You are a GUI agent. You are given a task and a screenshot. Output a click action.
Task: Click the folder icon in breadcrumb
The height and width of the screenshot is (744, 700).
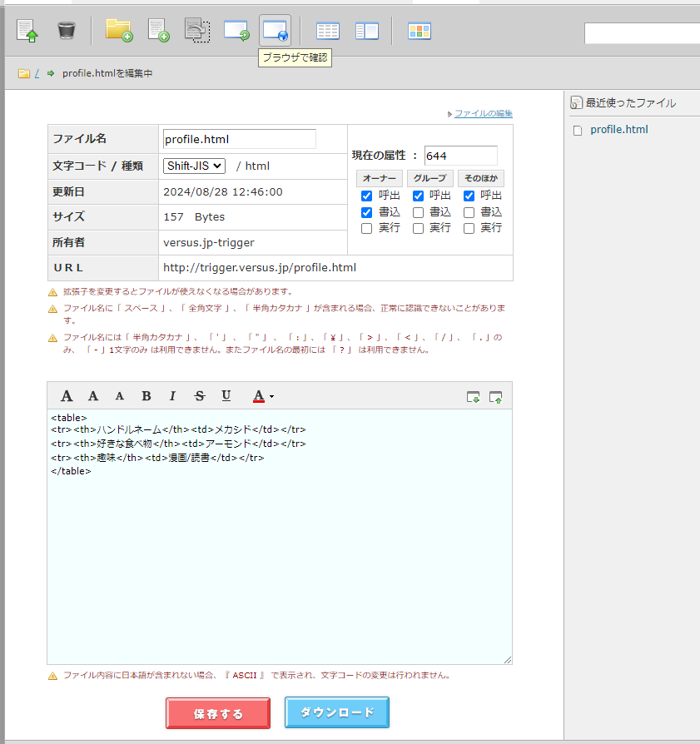point(24,73)
